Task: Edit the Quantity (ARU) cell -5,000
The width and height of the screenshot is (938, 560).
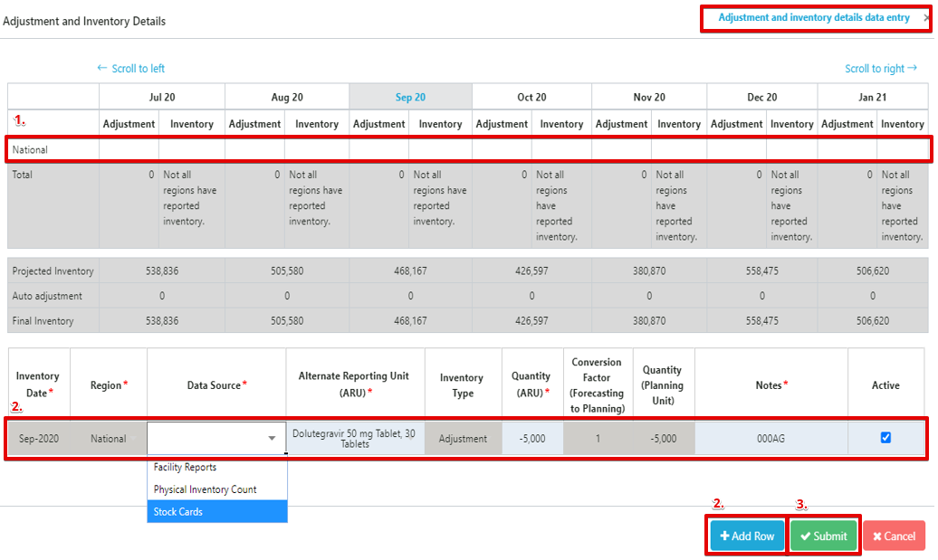Action: tap(532, 438)
